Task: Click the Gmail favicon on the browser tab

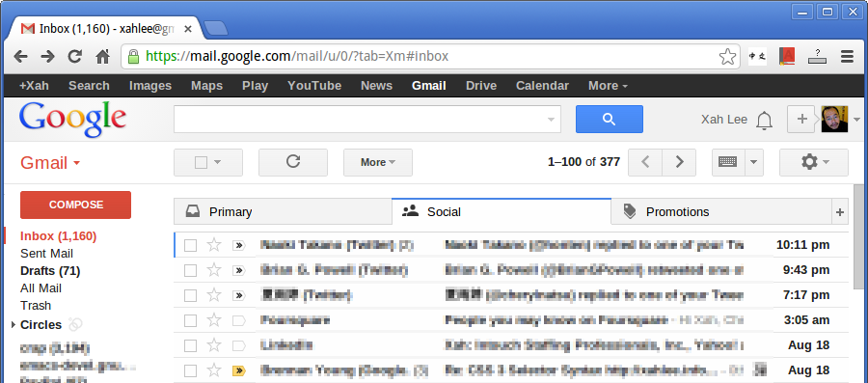Action: [28, 29]
